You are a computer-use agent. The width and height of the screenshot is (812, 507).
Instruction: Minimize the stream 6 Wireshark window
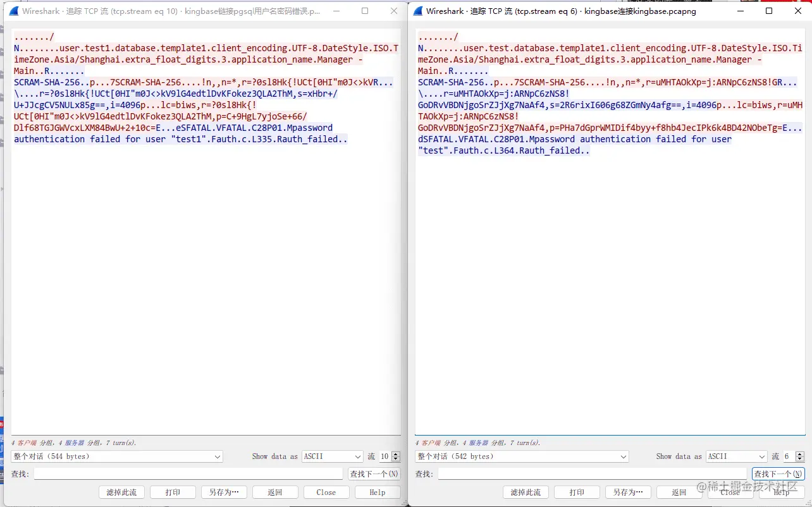pyautogui.click(x=740, y=11)
